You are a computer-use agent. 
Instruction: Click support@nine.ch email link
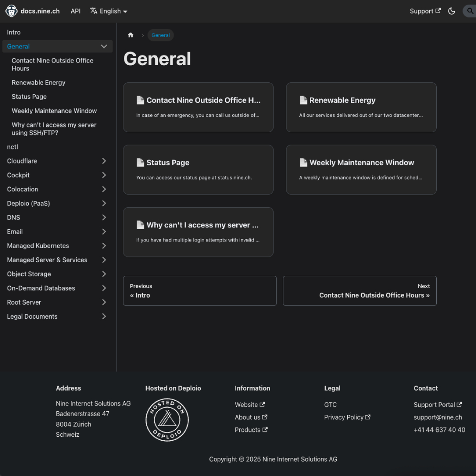[438, 417]
